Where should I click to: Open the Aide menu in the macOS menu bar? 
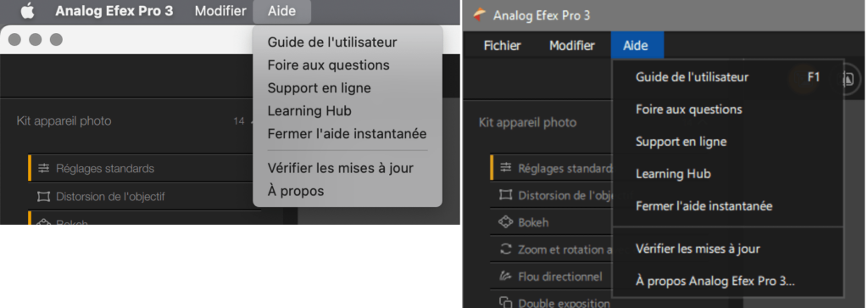click(x=281, y=11)
